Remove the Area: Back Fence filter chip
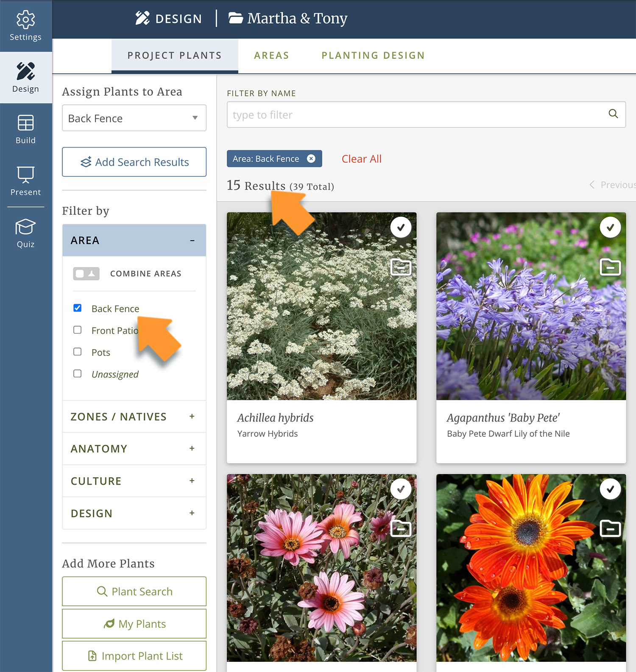 [311, 158]
